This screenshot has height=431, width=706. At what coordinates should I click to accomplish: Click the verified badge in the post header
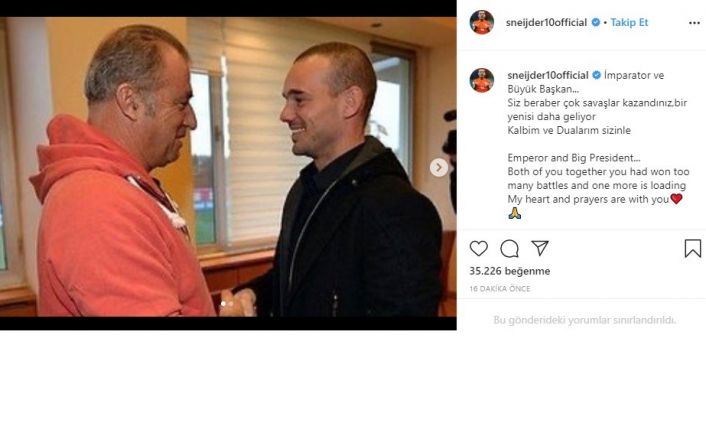596,22
